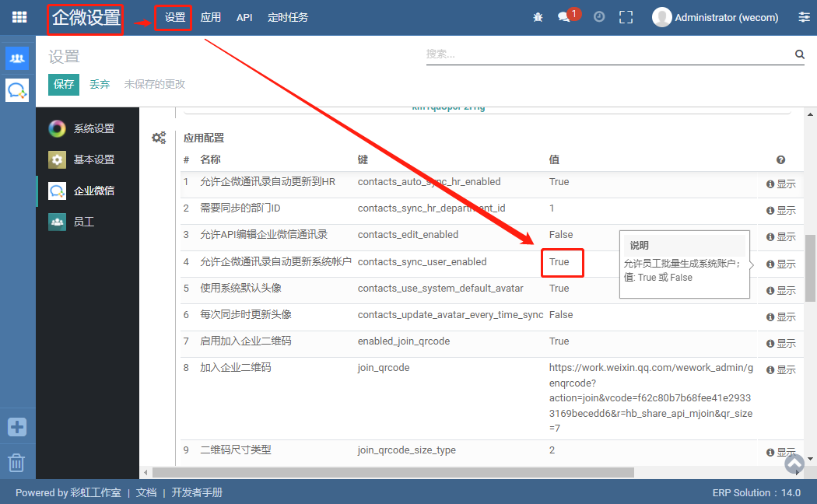Show info for contacts_use_system_default_avatar row

(x=780, y=291)
